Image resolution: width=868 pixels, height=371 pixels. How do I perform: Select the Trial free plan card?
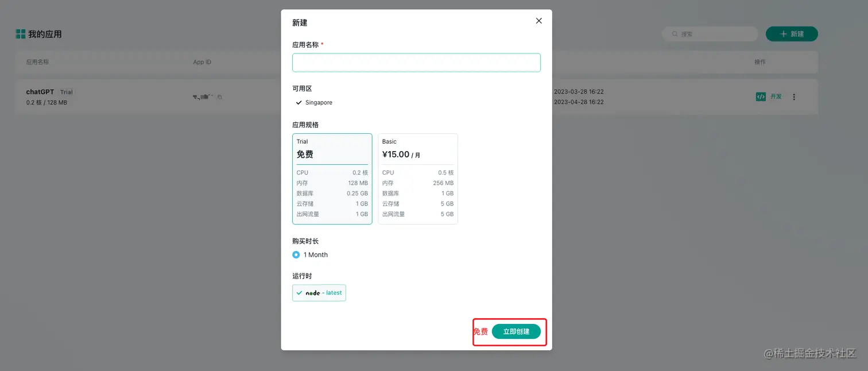[x=332, y=178]
